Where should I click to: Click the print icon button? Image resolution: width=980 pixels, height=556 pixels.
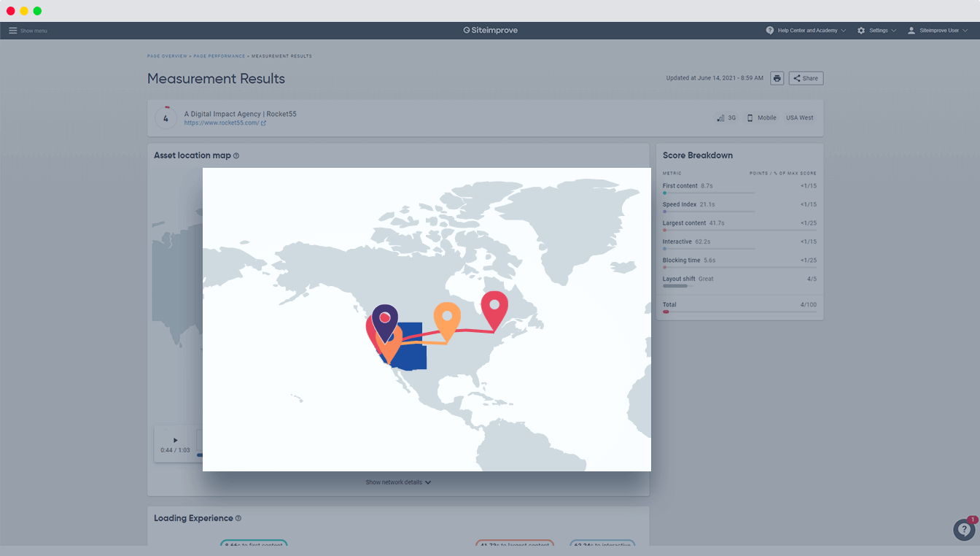(777, 78)
